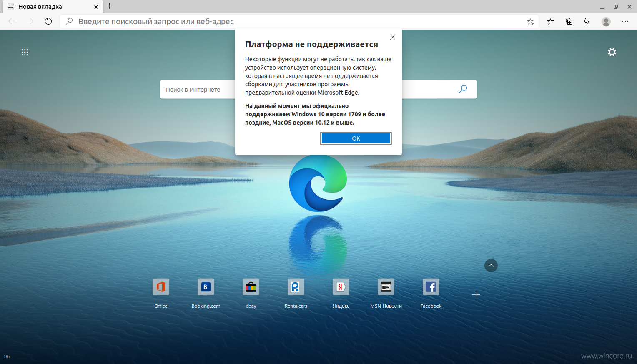Focus the address bar
Viewport: 637px width, 364px height.
tap(299, 21)
